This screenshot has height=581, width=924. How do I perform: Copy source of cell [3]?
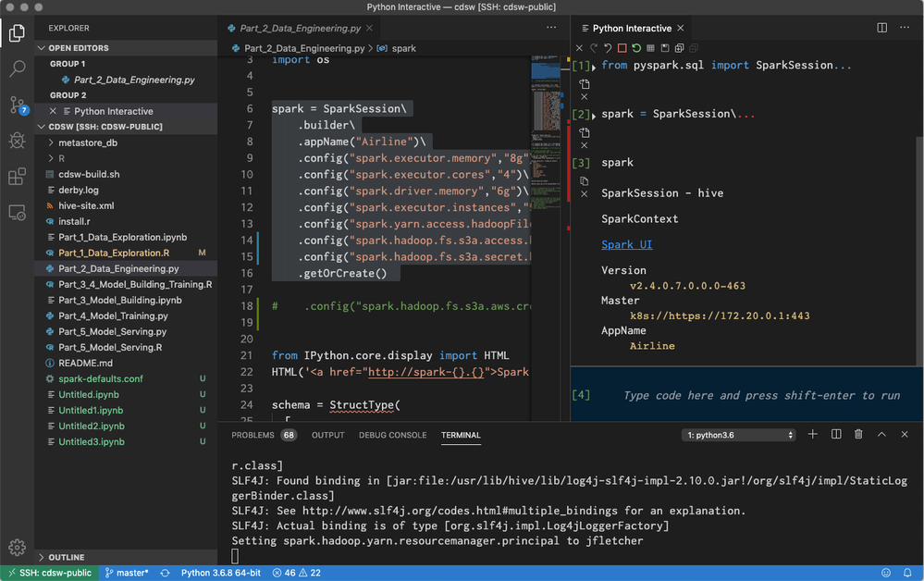pyautogui.click(x=584, y=181)
